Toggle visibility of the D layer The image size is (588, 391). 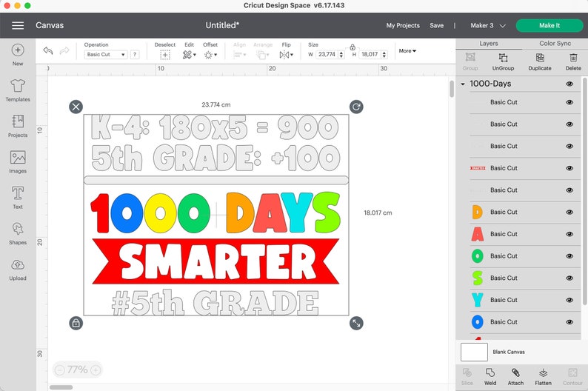coord(569,213)
